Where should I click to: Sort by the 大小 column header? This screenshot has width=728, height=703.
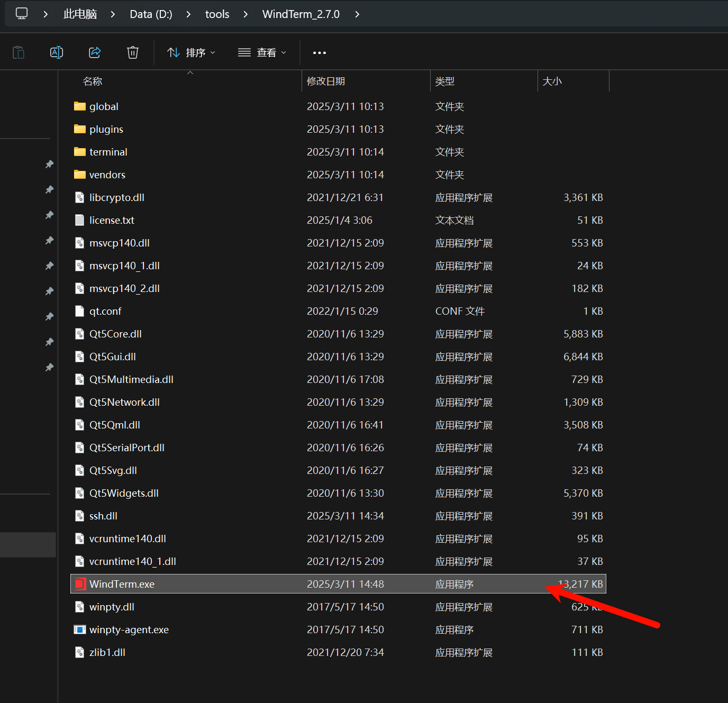(x=552, y=81)
